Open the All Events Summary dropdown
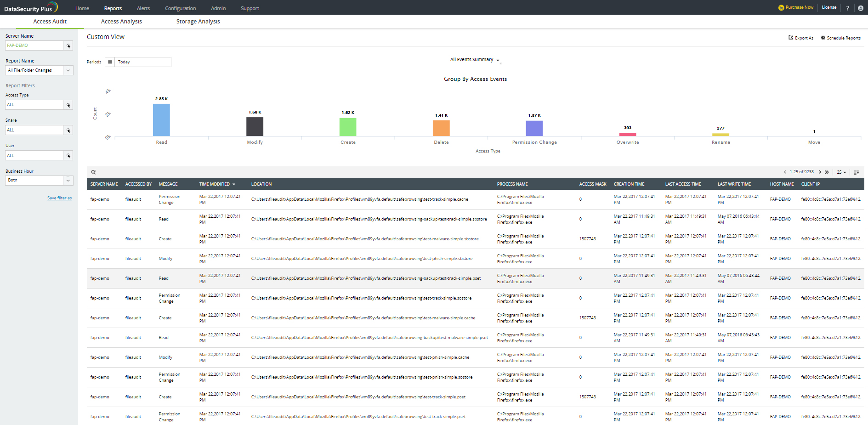The image size is (868, 425). pyautogui.click(x=475, y=60)
